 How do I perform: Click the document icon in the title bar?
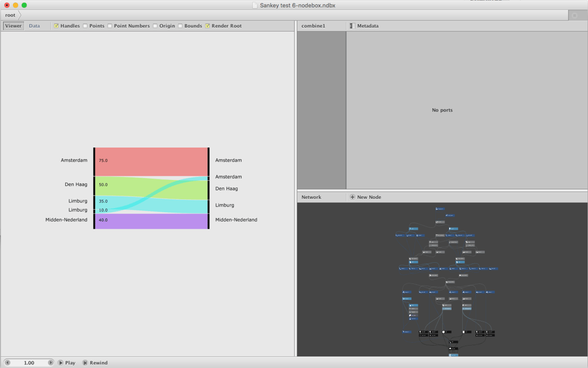point(255,5)
